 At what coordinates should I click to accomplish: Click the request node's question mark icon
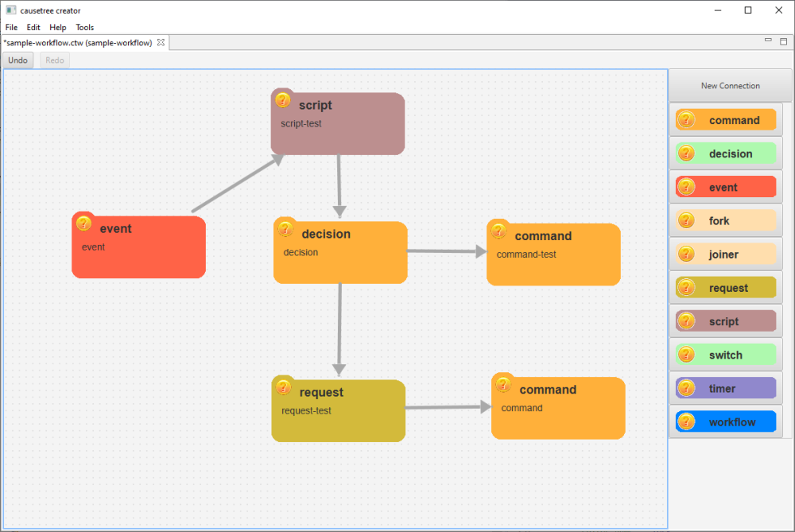[x=283, y=387]
